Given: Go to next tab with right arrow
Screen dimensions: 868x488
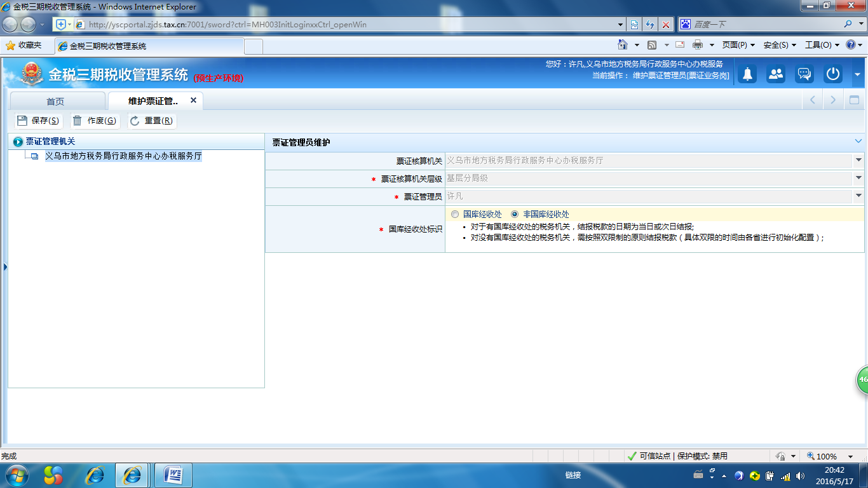Looking at the screenshot, I should tap(833, 100).
